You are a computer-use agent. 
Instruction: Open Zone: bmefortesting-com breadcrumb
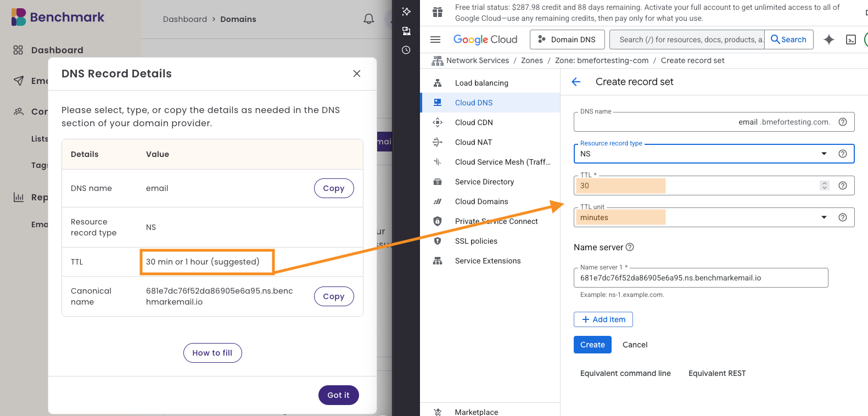click(x=602, y=60)
